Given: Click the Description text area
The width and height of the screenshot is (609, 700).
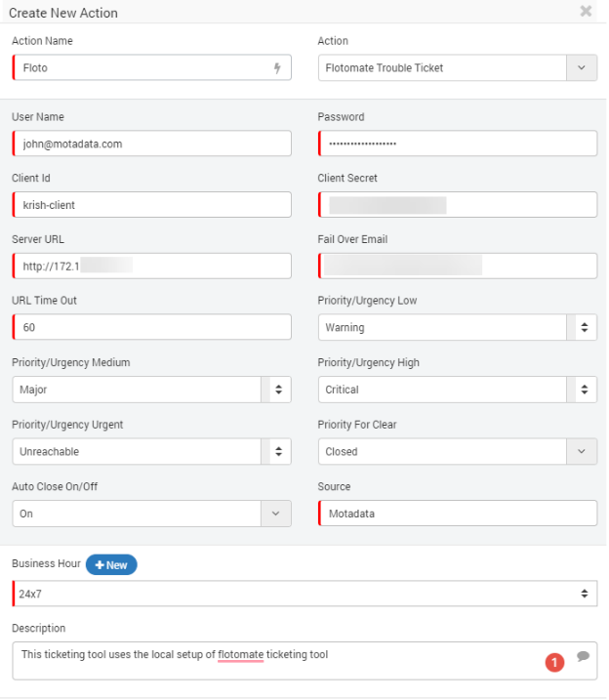Looking at the screenshot, I should tap(304, 661).
